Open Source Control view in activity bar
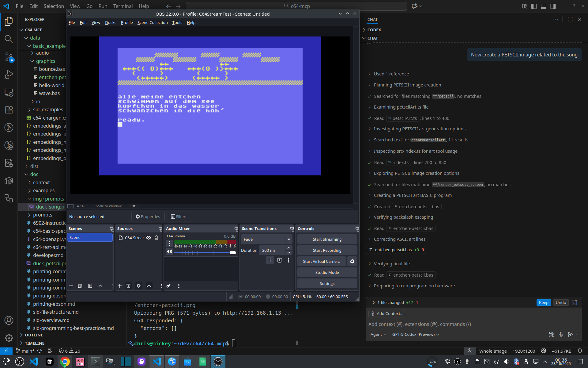588x368 pixels. pos(9,57)
